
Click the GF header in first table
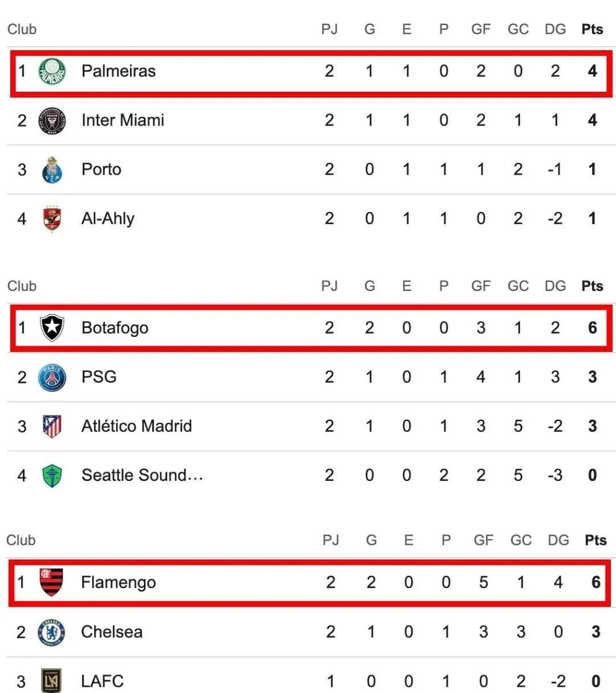481,29
